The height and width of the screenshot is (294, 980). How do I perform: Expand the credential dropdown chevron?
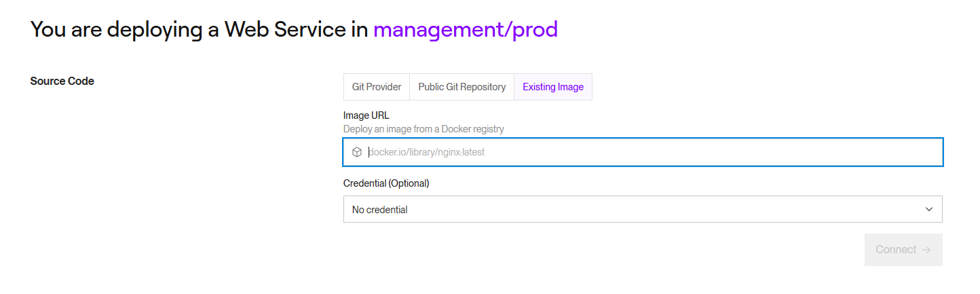pos(929,209)
